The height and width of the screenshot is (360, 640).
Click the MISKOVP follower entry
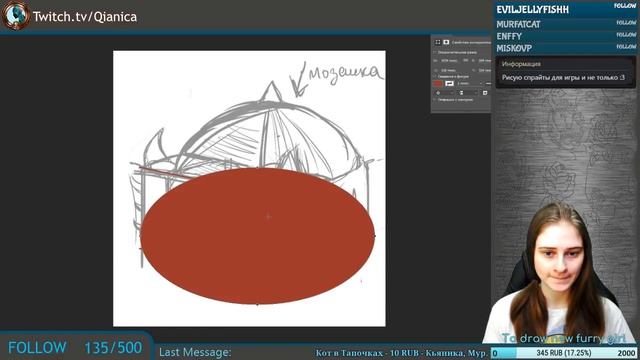[x=565, y=48]
